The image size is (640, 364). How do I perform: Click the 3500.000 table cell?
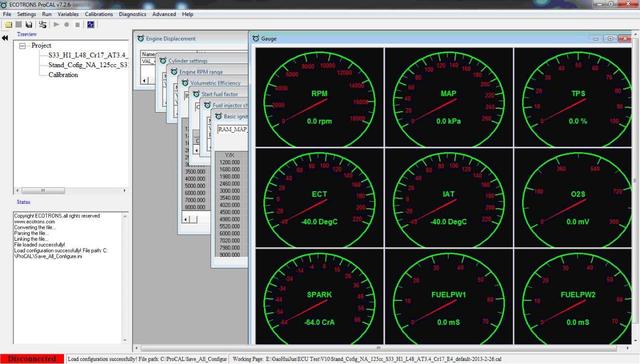pyautogui.click(x=195, y=172)
